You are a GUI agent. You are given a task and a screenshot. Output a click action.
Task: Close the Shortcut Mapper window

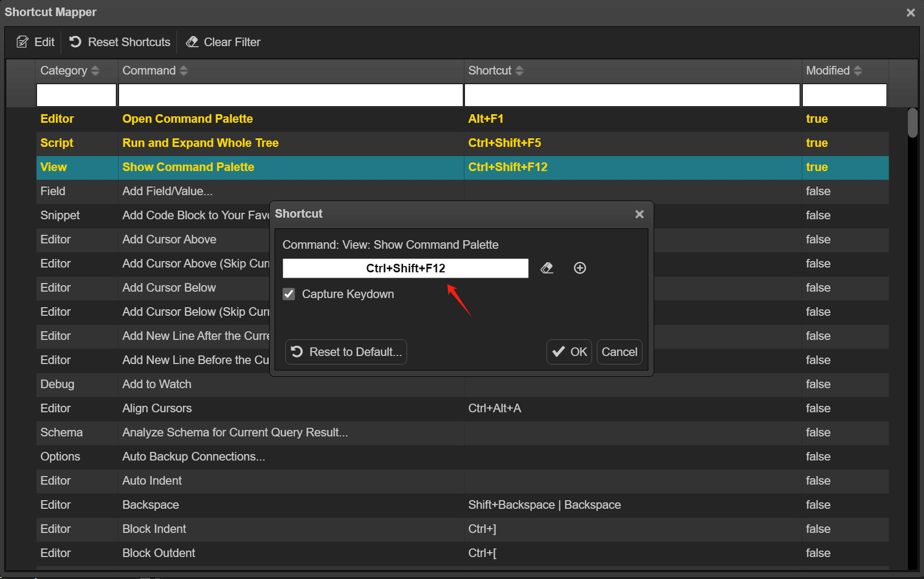pos(911,12)
